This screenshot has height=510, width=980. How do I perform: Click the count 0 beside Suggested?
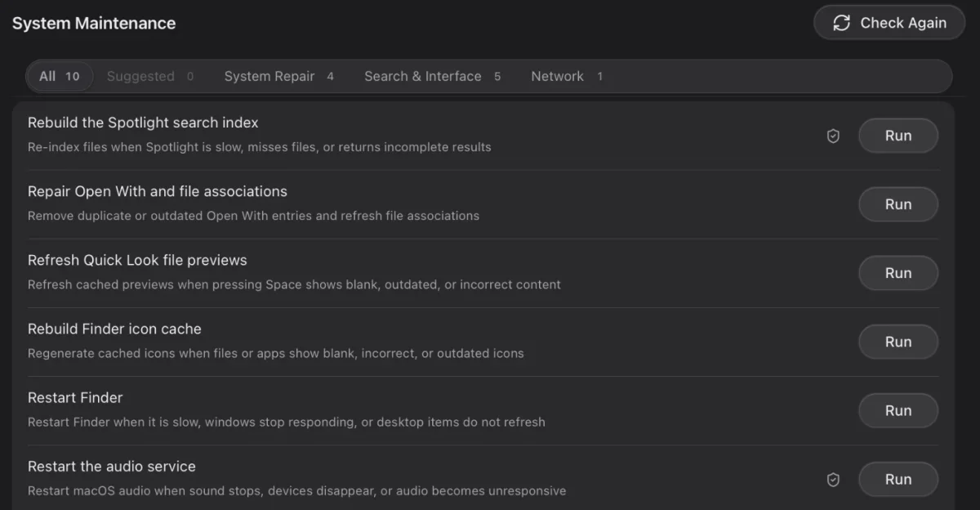(190, 77)
